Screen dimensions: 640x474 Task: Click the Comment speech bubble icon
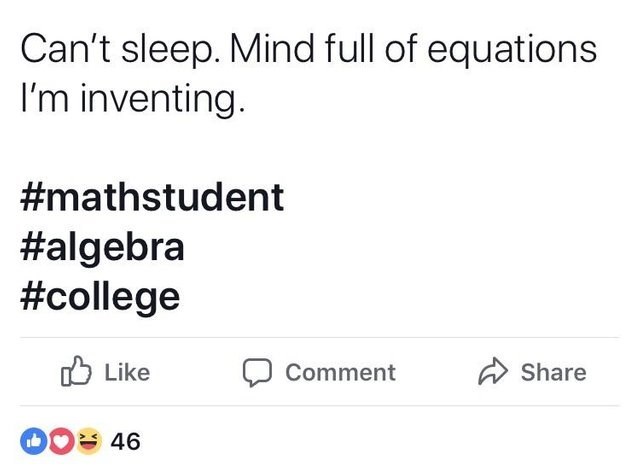(x=258, y=372)
